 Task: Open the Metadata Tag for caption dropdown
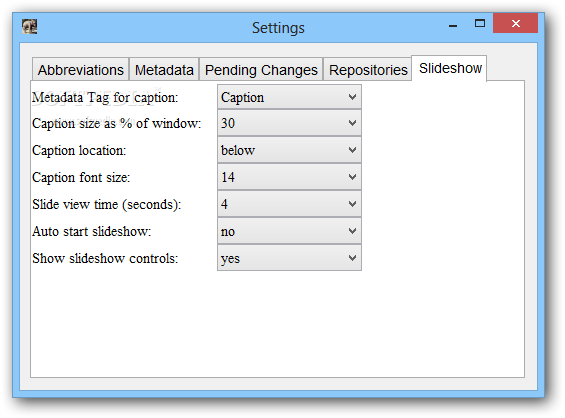[x=289, y=97]
